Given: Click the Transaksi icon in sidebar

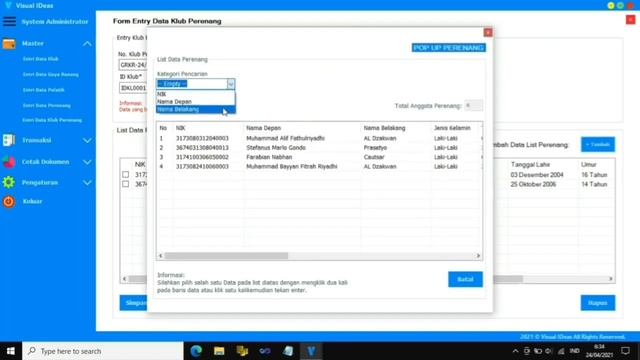Looking at the screenshot, I should point(9,140).
